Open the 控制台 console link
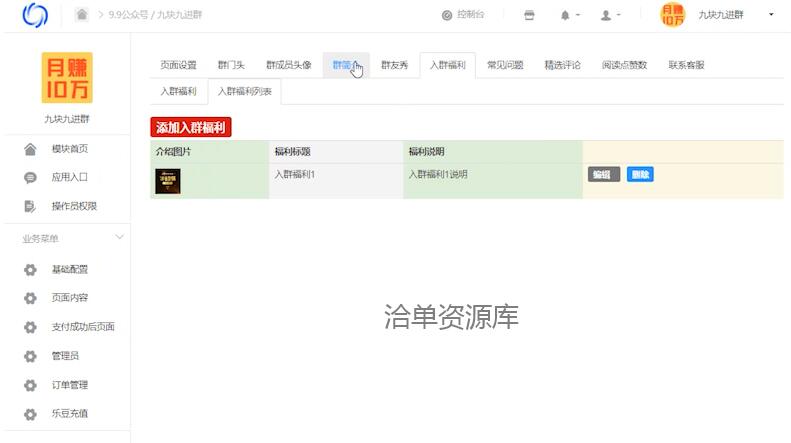The height and width of the screenshot is (443, 791). [463, 15]
